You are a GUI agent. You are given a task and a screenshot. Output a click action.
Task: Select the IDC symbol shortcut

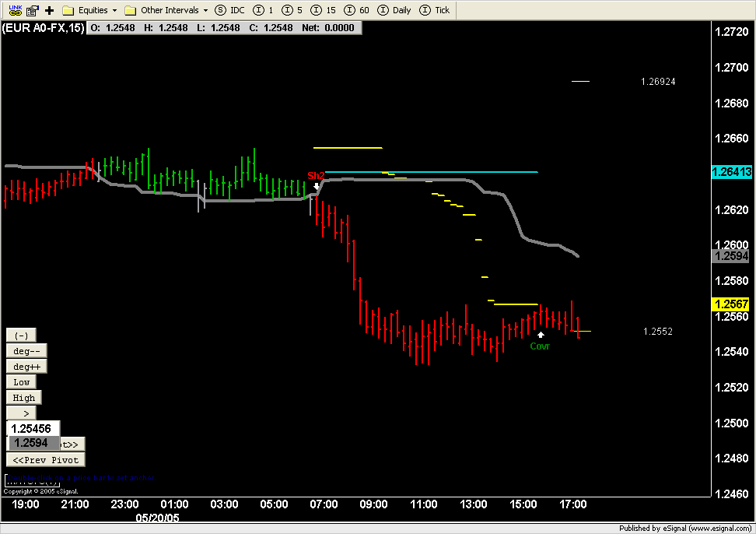click(x=230, y=10)
